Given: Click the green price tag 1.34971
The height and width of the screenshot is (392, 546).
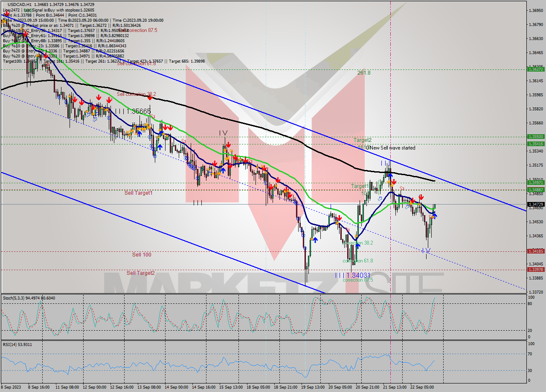Looking at the screenshot, I should [x=536, y=182].
